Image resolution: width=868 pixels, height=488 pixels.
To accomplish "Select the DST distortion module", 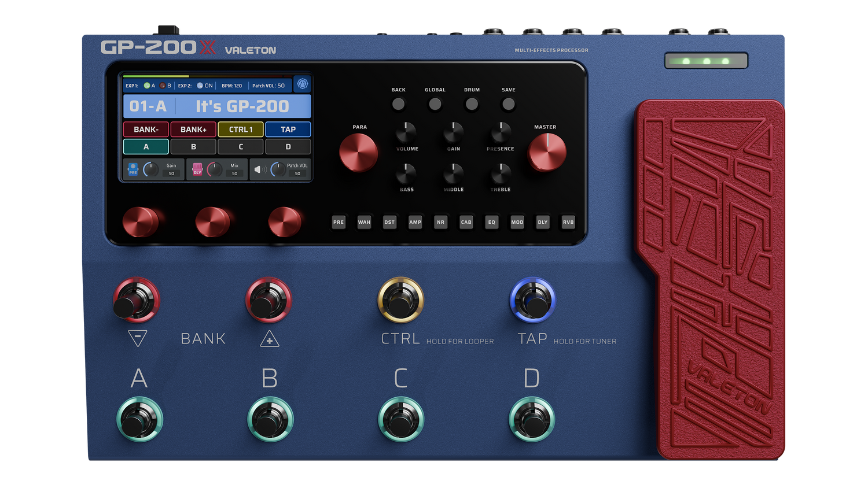I will [x=389, y=222].
